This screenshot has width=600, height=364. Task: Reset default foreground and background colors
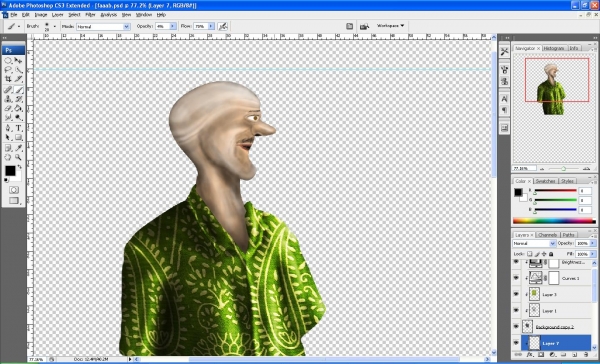(x=6, y=180)
